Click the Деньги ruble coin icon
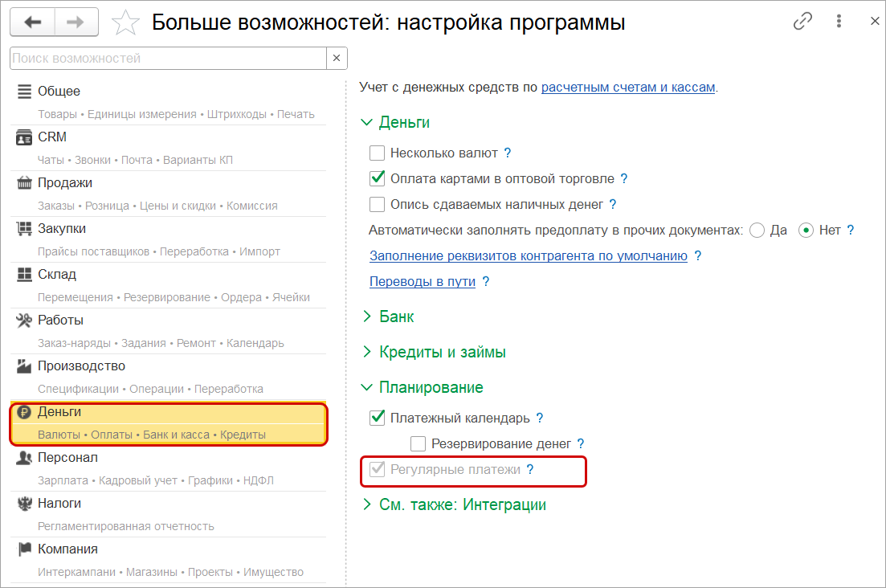 click(24, 412)
